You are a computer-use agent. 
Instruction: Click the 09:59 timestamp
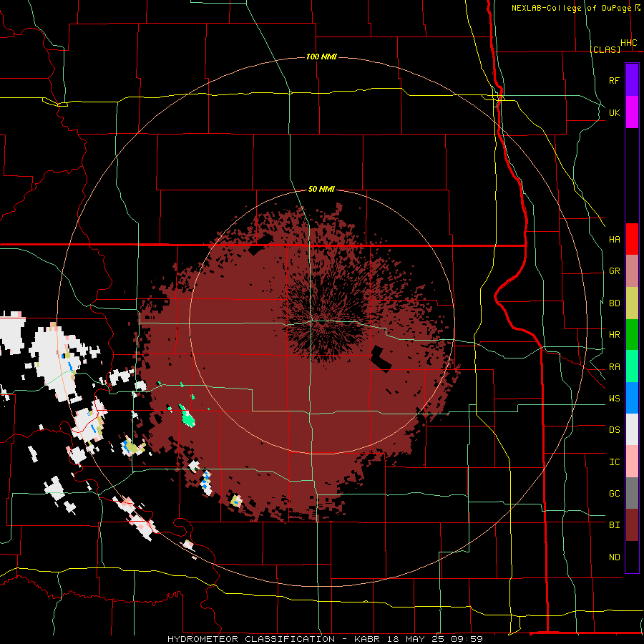tap(468, 639)
